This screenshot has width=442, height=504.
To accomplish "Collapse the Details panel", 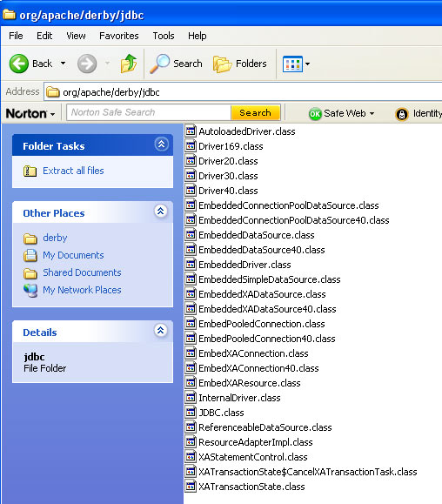I will tap(161, 330).
